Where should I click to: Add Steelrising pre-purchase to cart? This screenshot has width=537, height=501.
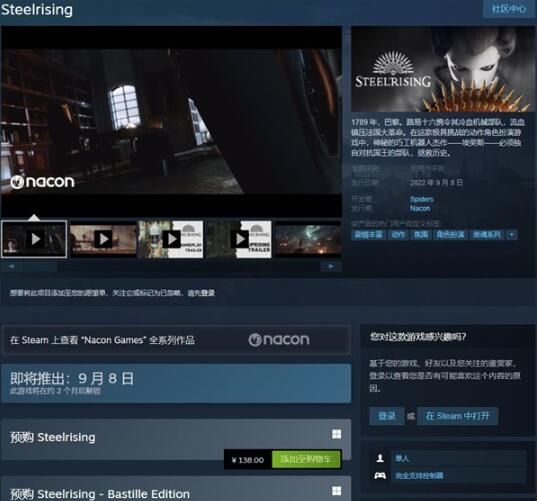pyautogui.click(x=306, y=459)
